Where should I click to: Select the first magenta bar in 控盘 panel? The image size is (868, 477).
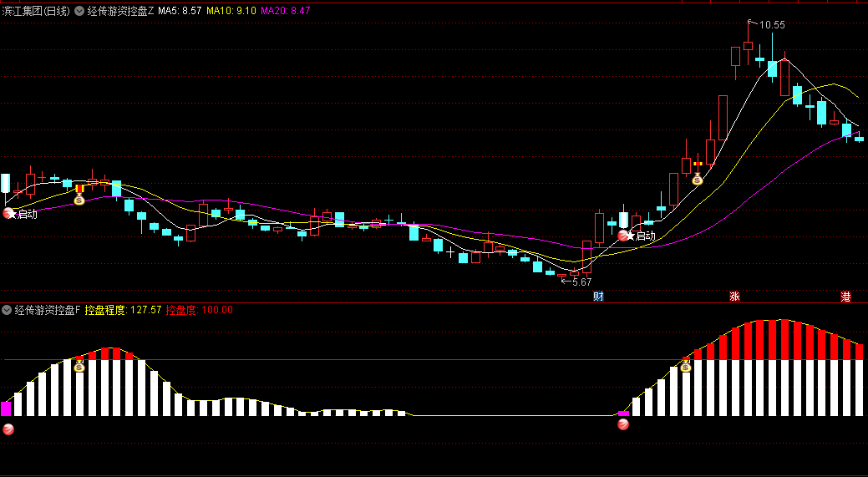point(6,409)
